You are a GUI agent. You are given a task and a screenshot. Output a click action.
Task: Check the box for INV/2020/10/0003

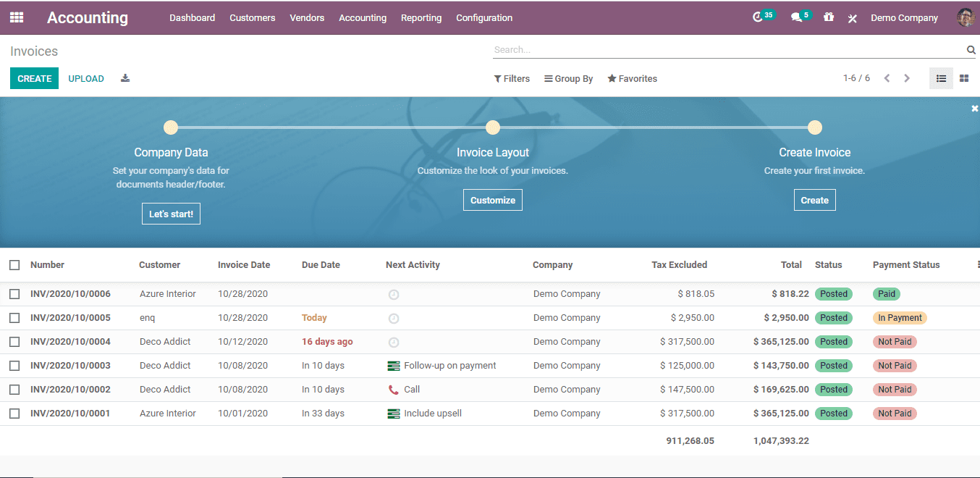point(14,366)
